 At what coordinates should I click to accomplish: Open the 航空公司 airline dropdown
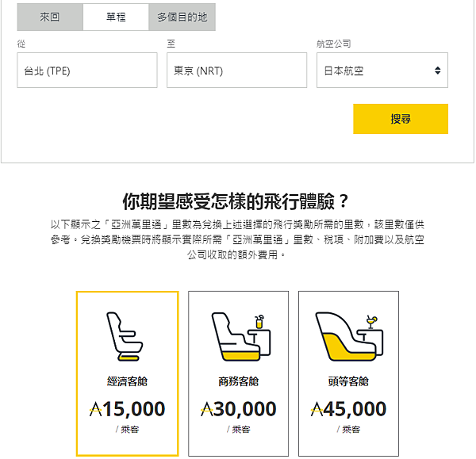click(x=382, y=71)
